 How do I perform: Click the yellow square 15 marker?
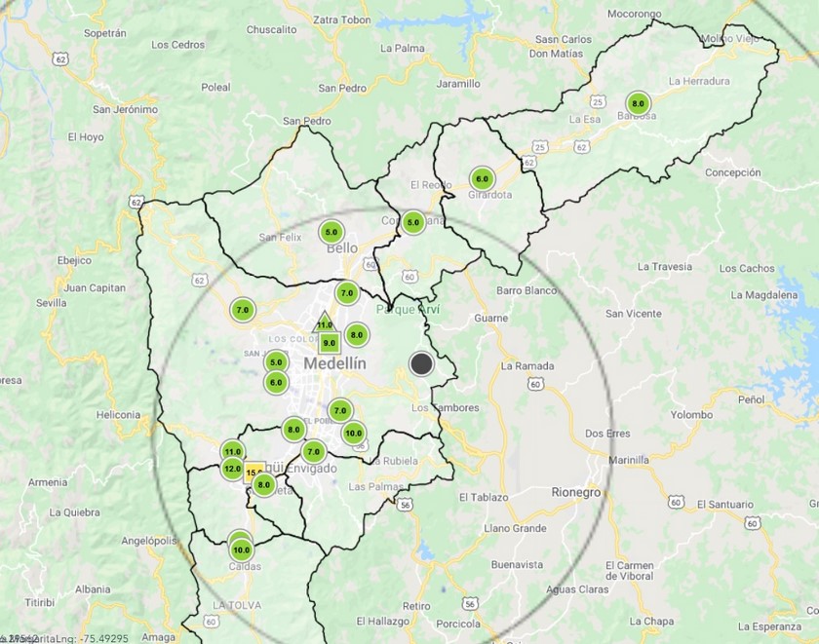253,473
